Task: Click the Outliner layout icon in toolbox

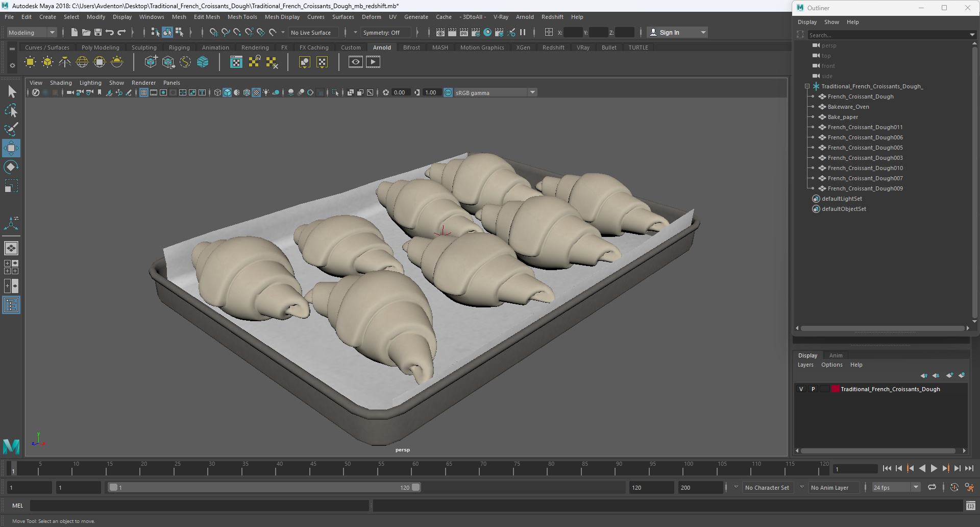Action: (11, 305)
